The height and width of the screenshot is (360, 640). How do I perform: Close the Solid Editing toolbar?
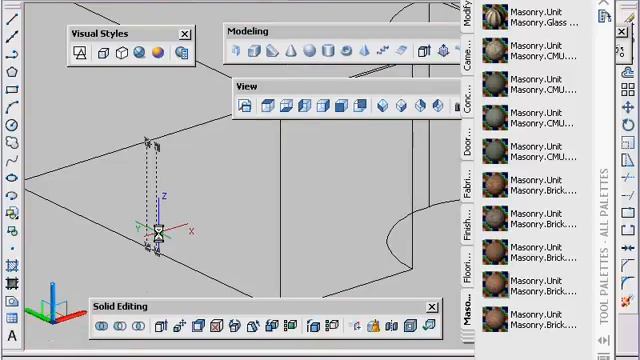point(432,307)
